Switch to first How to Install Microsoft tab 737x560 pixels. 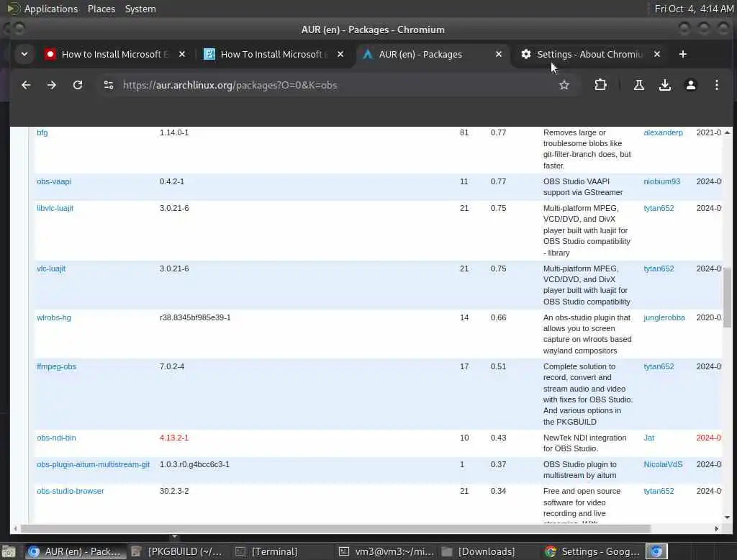[115, 54]
